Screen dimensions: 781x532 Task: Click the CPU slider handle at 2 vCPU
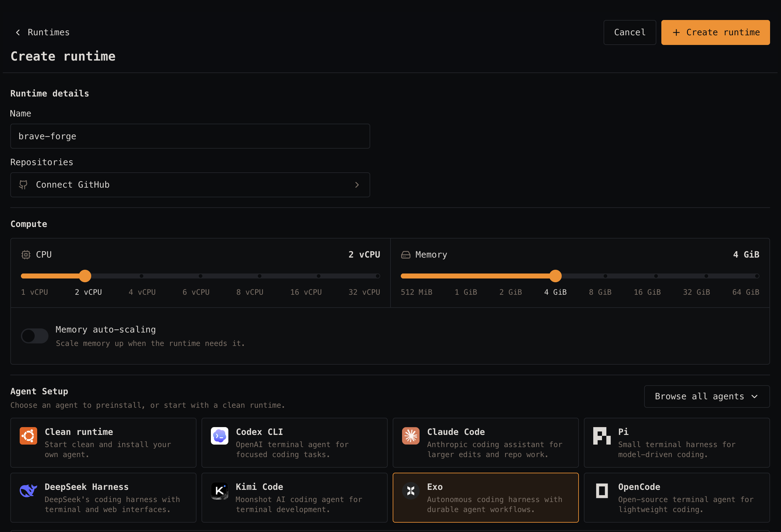click(85, 276)
